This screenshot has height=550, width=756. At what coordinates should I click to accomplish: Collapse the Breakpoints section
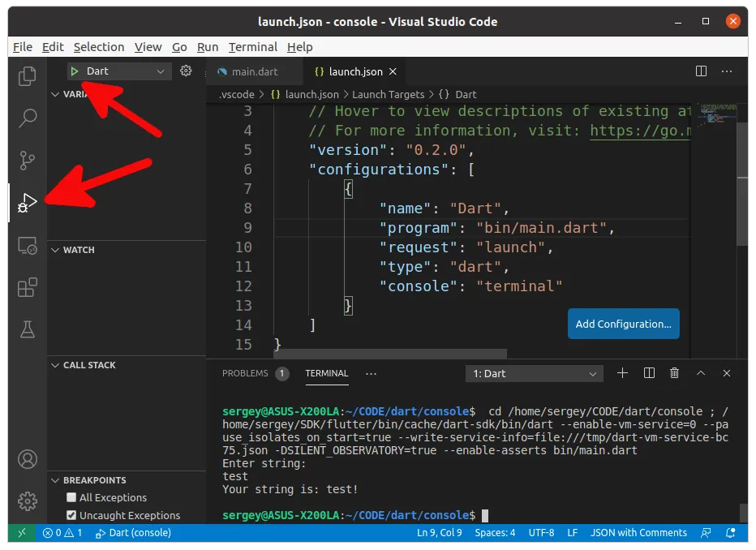[55, 480]
